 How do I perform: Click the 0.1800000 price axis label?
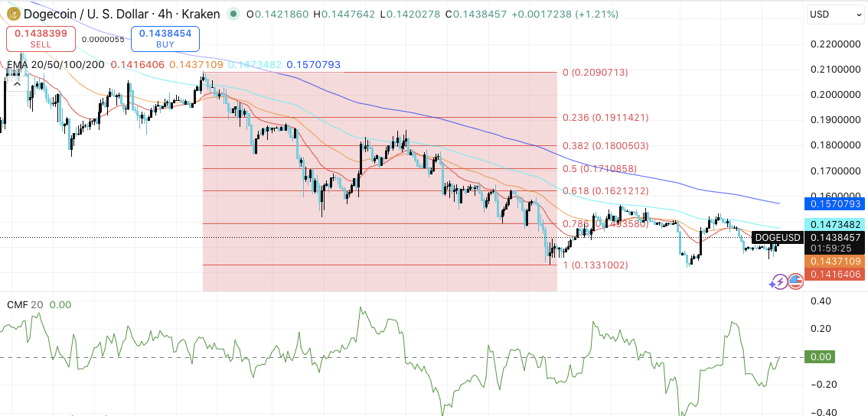click(836, 145)
